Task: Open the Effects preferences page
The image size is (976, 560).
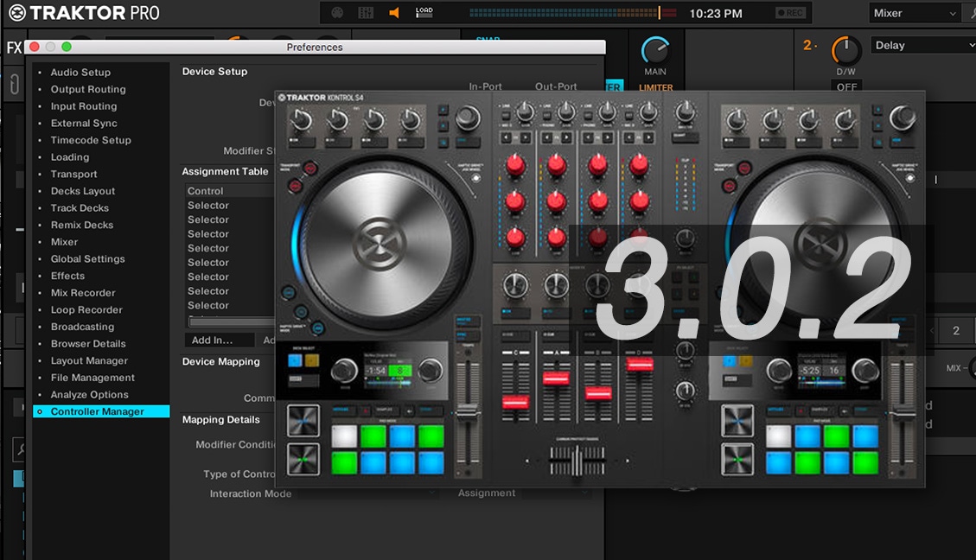Action: 67,276
